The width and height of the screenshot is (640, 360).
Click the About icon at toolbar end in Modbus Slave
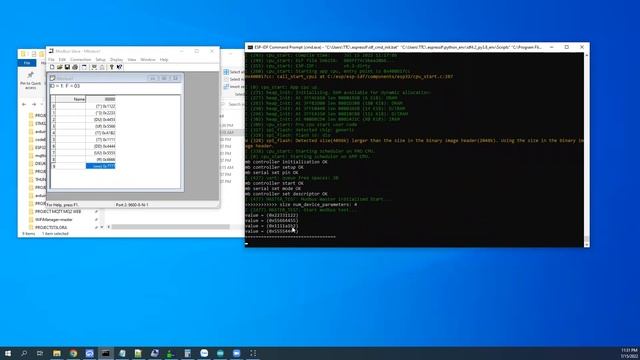119,67
